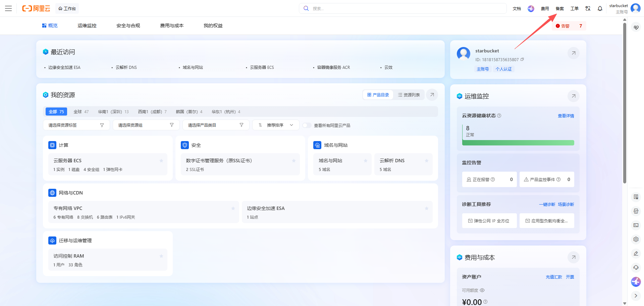Open 请选择资源组 dropdown

click(146, 125)
